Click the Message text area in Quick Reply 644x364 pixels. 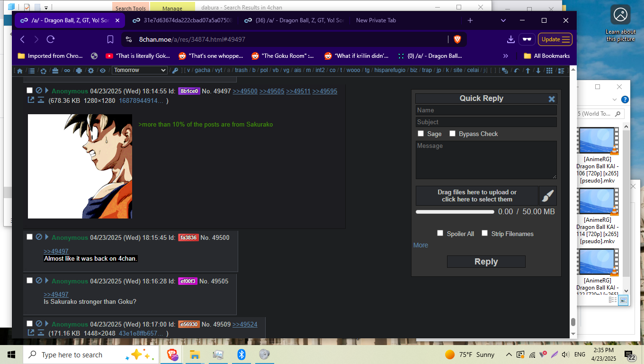point(486,160)
